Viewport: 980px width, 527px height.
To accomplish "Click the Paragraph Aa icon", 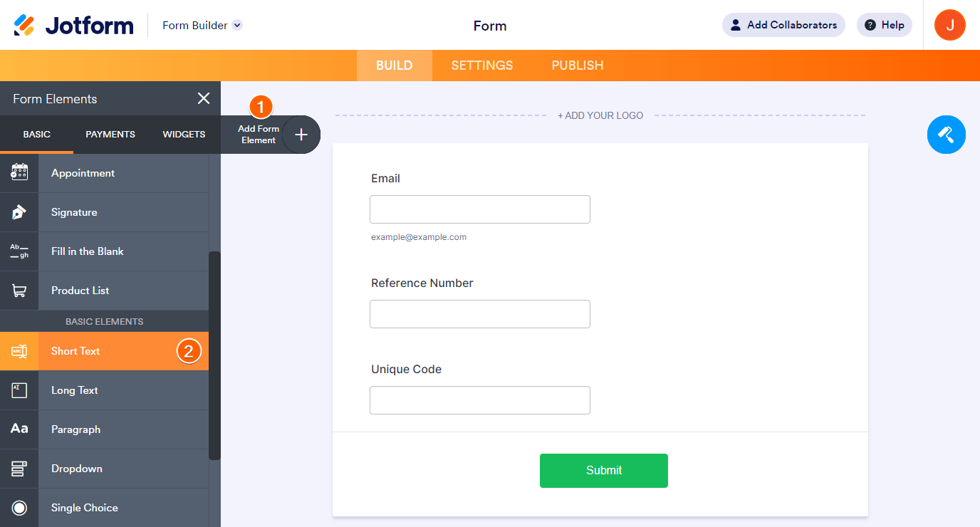I will click(x=19, y=429).
